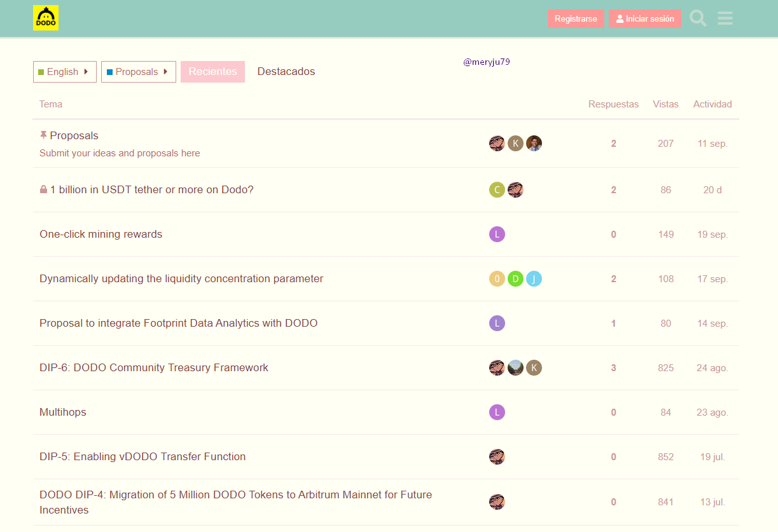
Task: Open the Multihops topic
Action: [63, 412]
